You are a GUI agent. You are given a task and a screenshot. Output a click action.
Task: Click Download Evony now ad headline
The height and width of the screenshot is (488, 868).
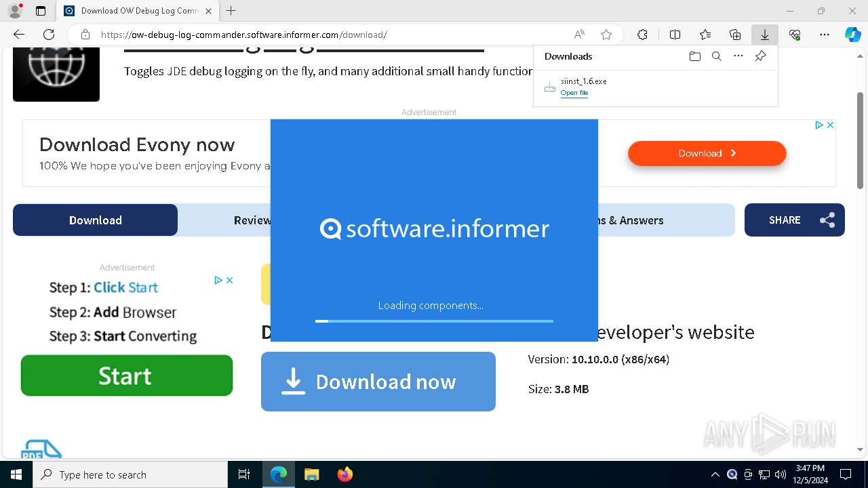click(137, 144)
